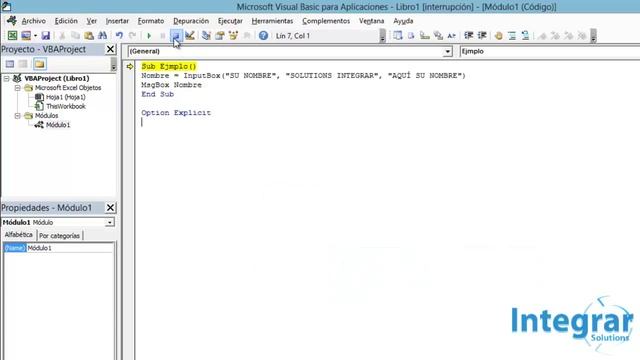Click the Insert UserForm toolbar icon
This screenshot has width=640, height=360.
[x=26, y=36]
